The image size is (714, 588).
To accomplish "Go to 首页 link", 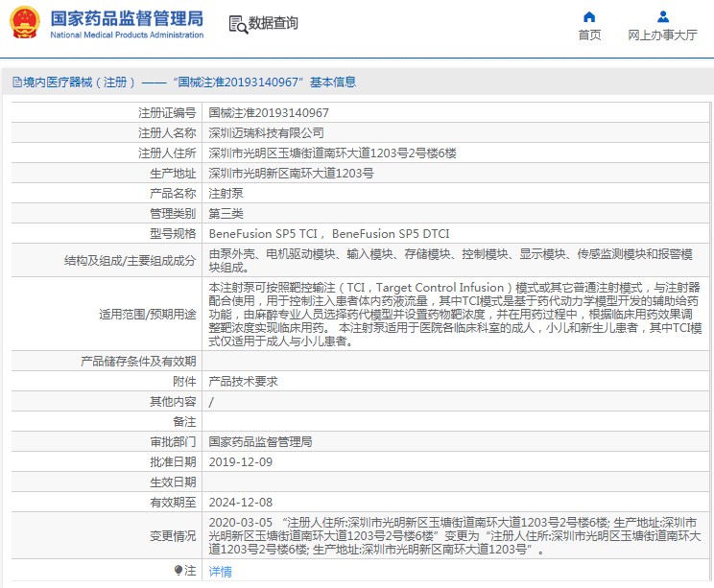I will click(589, 35).
